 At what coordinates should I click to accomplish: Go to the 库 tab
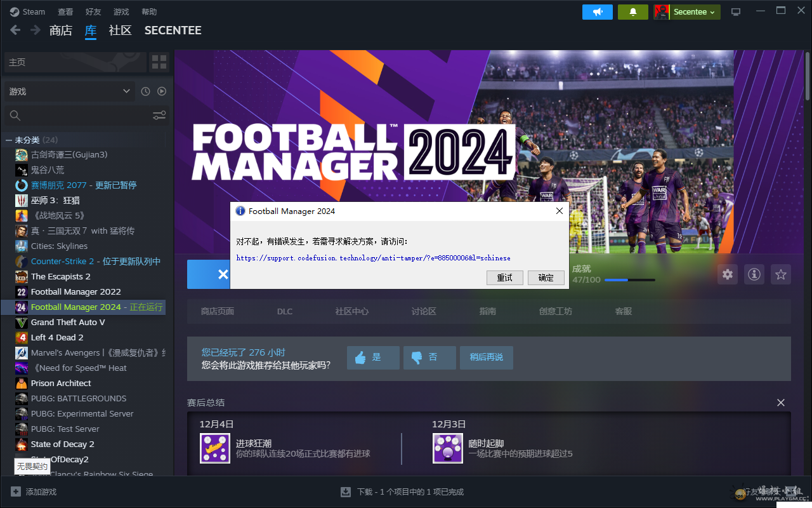(x=91, y=30)
